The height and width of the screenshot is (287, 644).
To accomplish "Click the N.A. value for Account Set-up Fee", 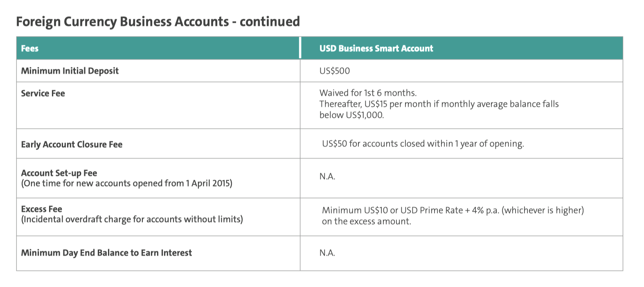I will coord(327,176).
